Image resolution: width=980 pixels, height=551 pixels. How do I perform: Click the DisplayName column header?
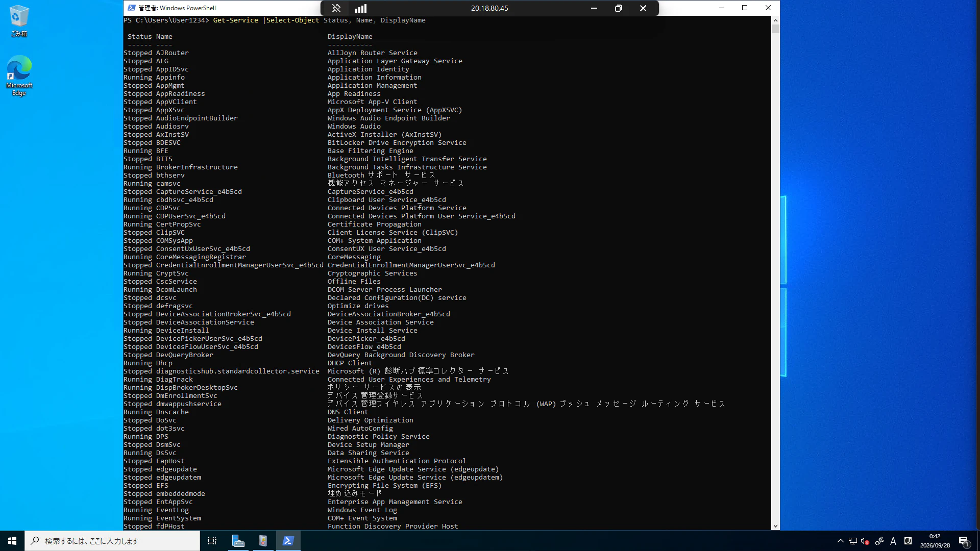350,36
